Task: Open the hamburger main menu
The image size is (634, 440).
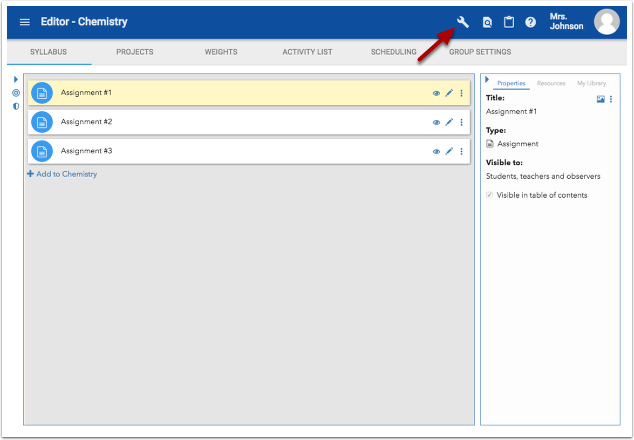Action: tap(25, 22)
